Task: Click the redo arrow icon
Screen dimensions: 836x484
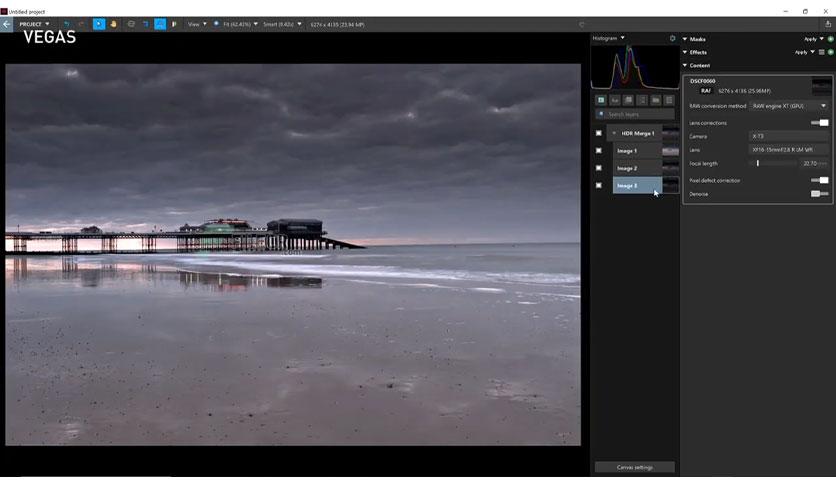Action: [x=81, y=25]
